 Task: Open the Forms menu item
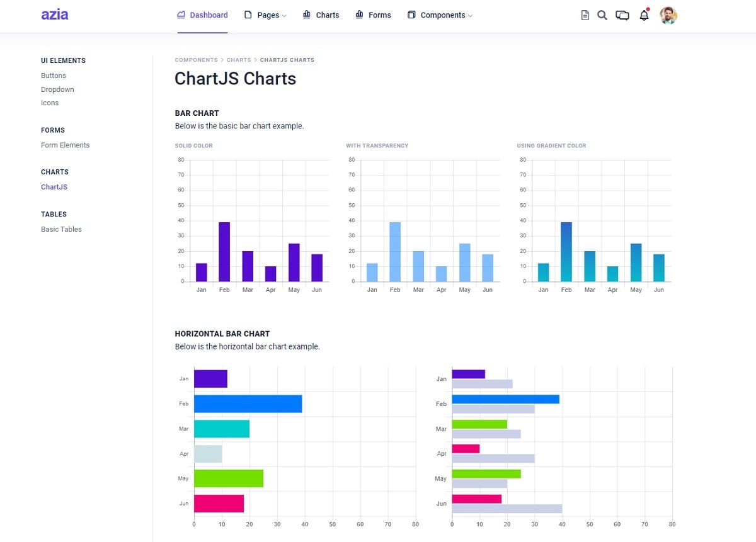point(380,15)
